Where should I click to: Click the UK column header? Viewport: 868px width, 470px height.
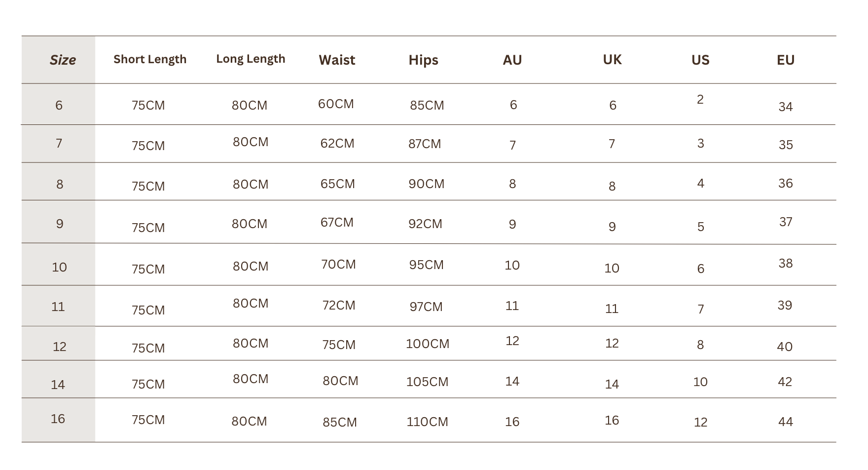612,60
